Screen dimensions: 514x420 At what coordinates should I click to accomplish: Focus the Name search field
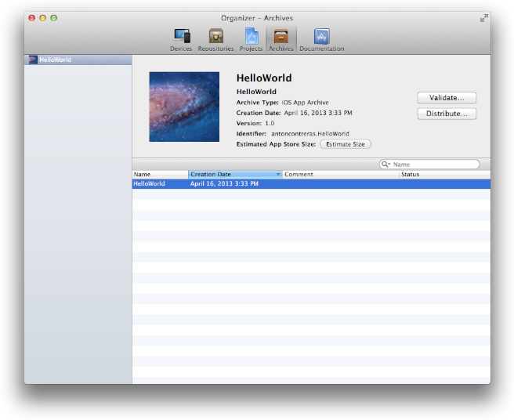(434, 165)
